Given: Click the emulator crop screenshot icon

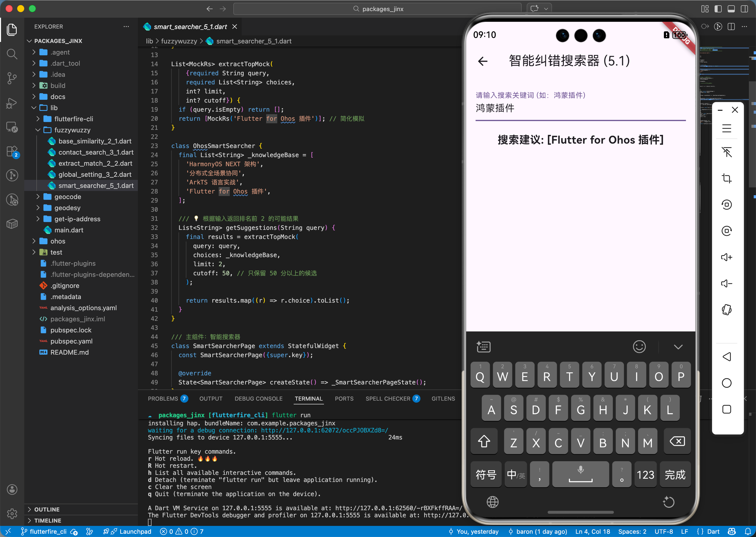Looking at the screenshot, I should point(726,179).
